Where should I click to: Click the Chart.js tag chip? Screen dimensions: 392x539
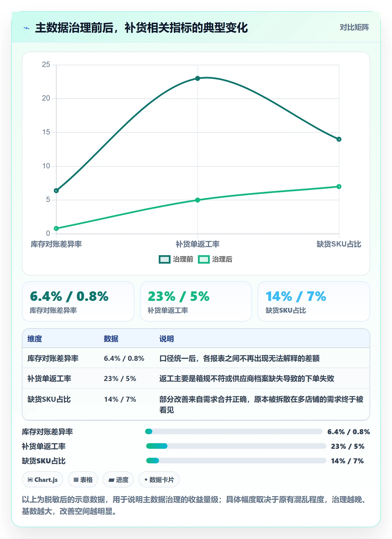43,480
